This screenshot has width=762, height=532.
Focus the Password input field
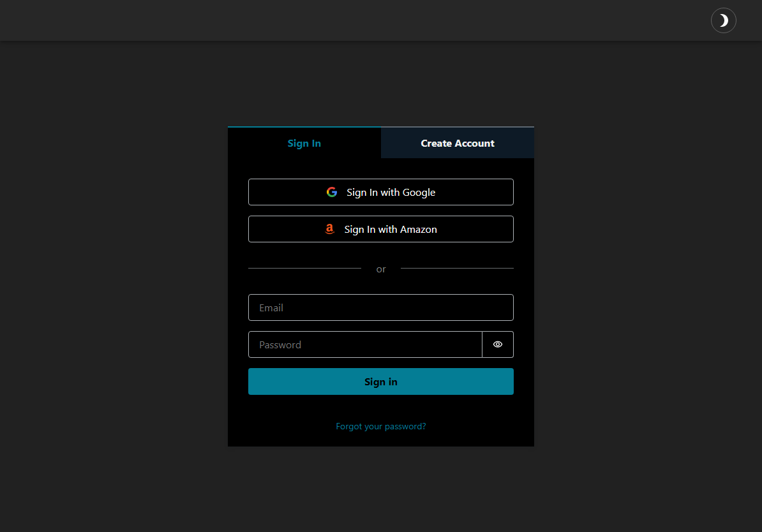365,344
